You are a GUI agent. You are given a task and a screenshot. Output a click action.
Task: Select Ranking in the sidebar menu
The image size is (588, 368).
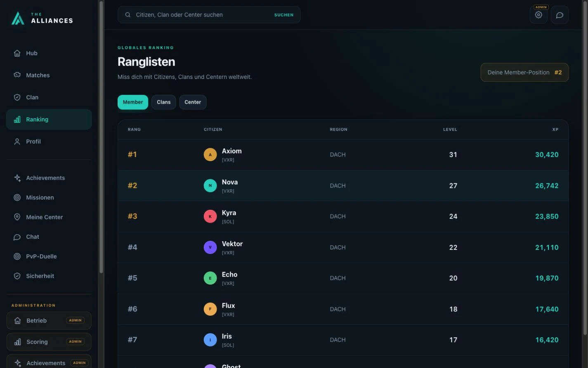(x=49, y=119)
